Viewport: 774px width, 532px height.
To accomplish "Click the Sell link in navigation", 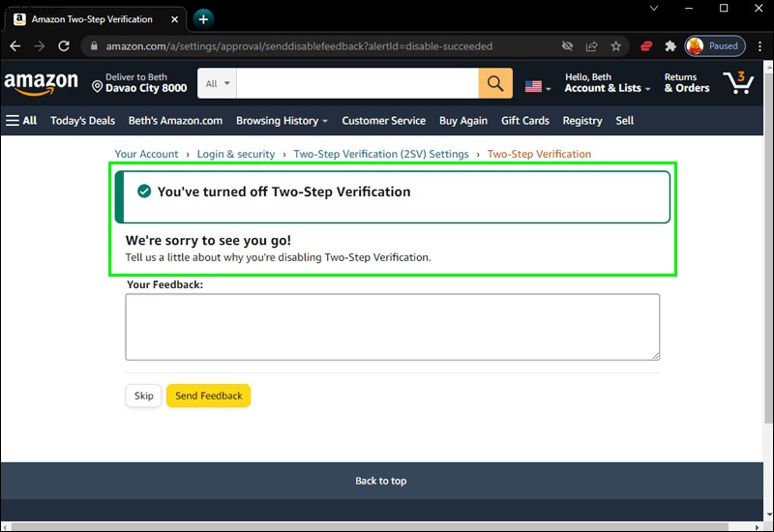I will pos(624,121).
